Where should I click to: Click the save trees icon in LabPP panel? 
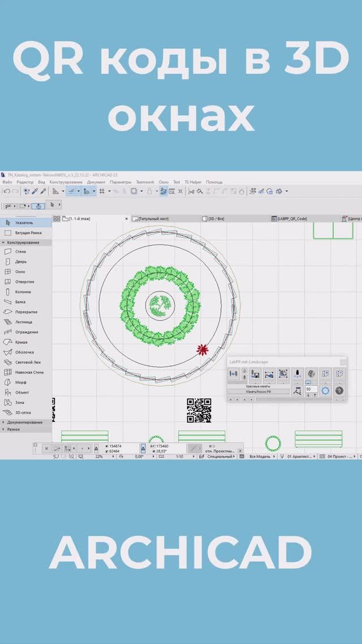coord(255,374)
